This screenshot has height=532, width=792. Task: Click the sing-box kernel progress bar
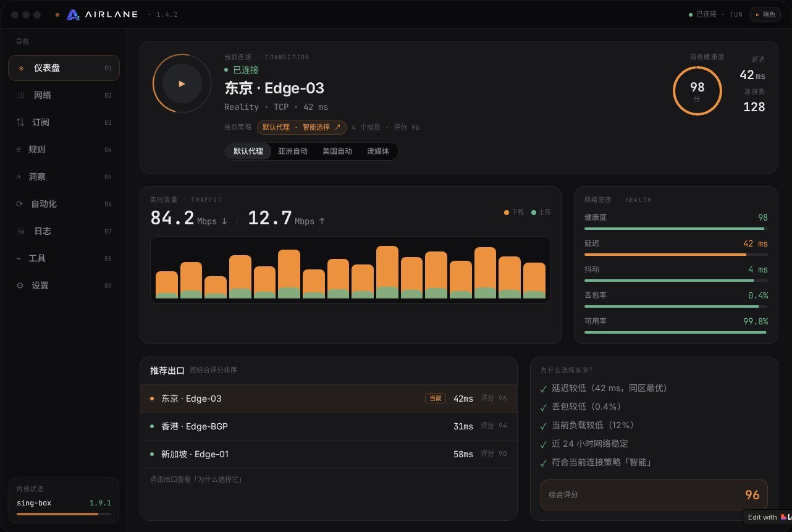tap(64, 514)
